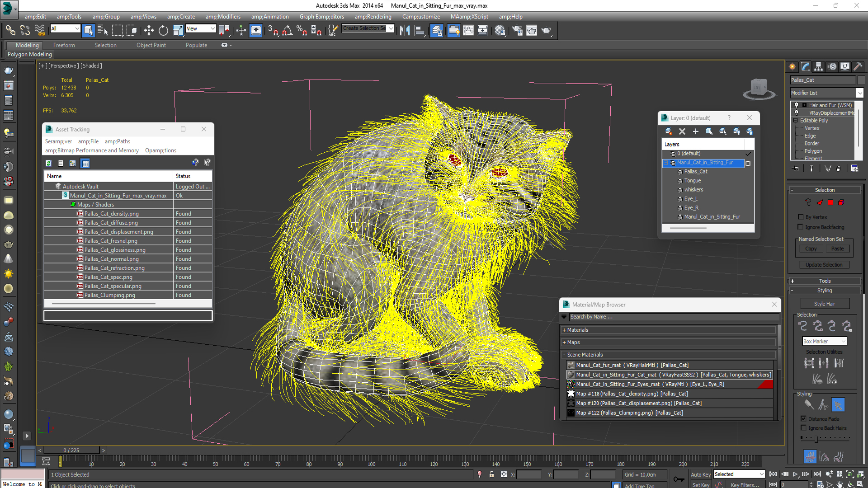Switch to the Object Paint ribbon tab
The width and height of the screenshot is (868, 488).
151,45
